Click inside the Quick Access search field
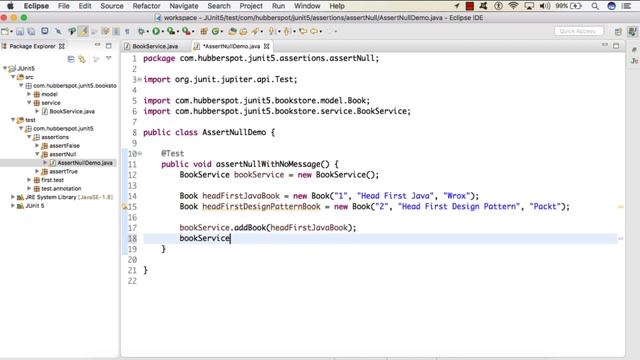Screen dimensions: 640x360 point(578,31)
